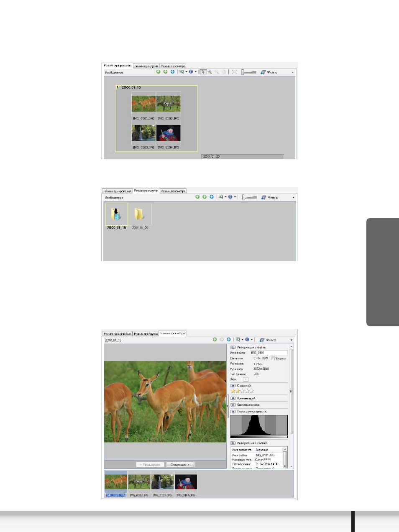Select the 20XX_01_15 folder icon in scroll mode
The width and height of the screenshot is (399, 532).
click(x=116, y=214)
